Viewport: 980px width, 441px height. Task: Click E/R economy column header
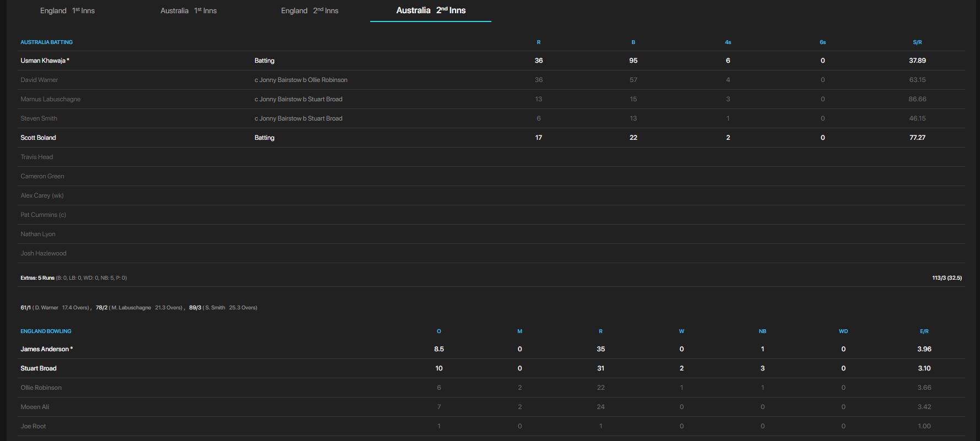924,331
